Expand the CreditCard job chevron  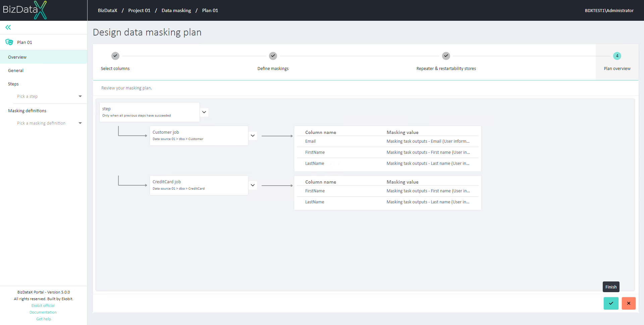click(x=253, y=185)
